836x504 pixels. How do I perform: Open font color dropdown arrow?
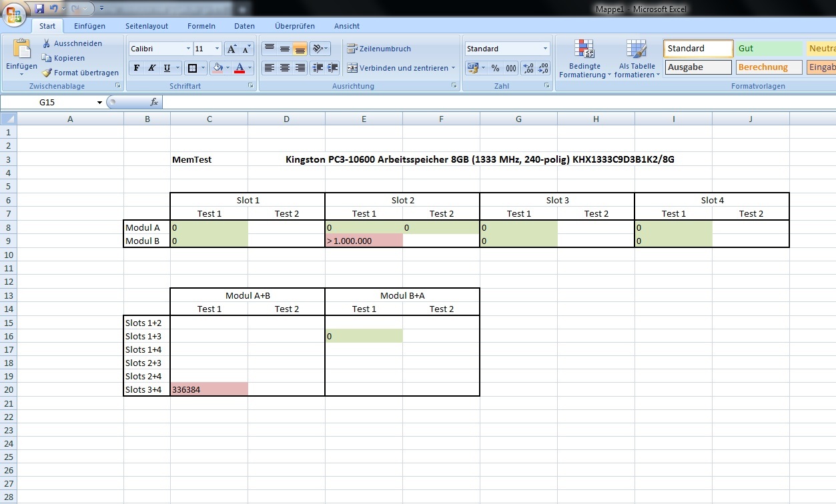(x=250, y=68)
